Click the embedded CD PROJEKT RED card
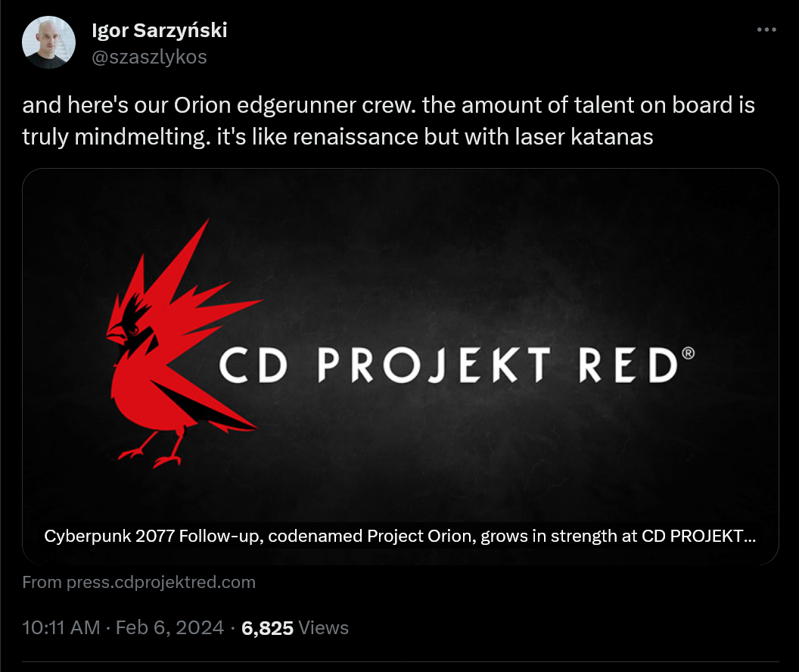Screen dimensions: 799x672 (x=399, y=367)
